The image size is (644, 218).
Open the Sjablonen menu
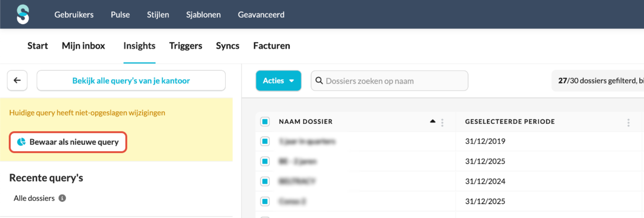coord(203,14)
